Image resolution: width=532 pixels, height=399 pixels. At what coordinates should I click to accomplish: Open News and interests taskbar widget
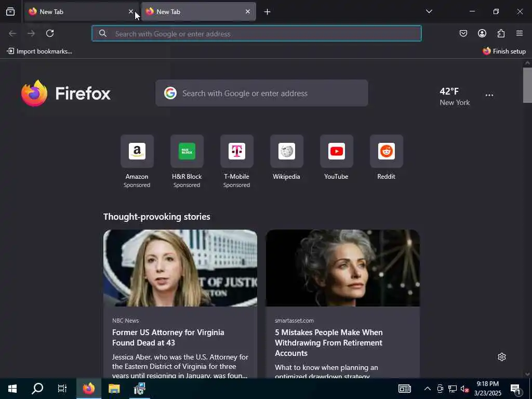point(404,389)
